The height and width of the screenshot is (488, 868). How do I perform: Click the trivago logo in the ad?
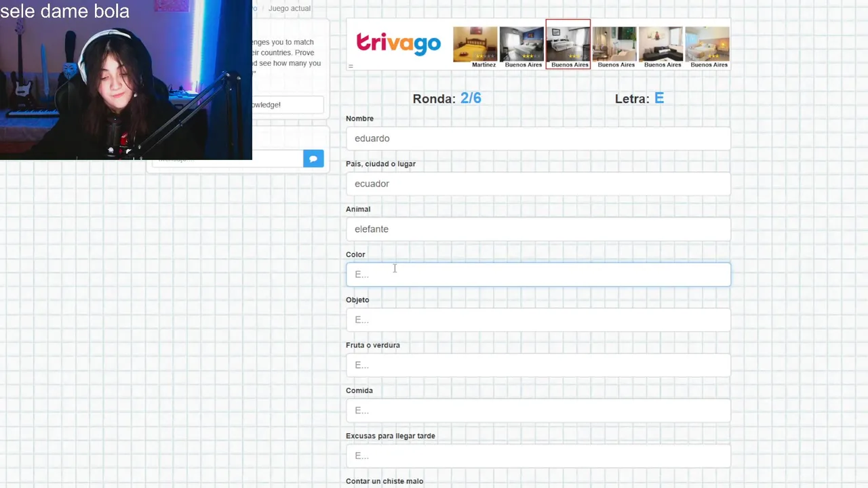[399, 43]
